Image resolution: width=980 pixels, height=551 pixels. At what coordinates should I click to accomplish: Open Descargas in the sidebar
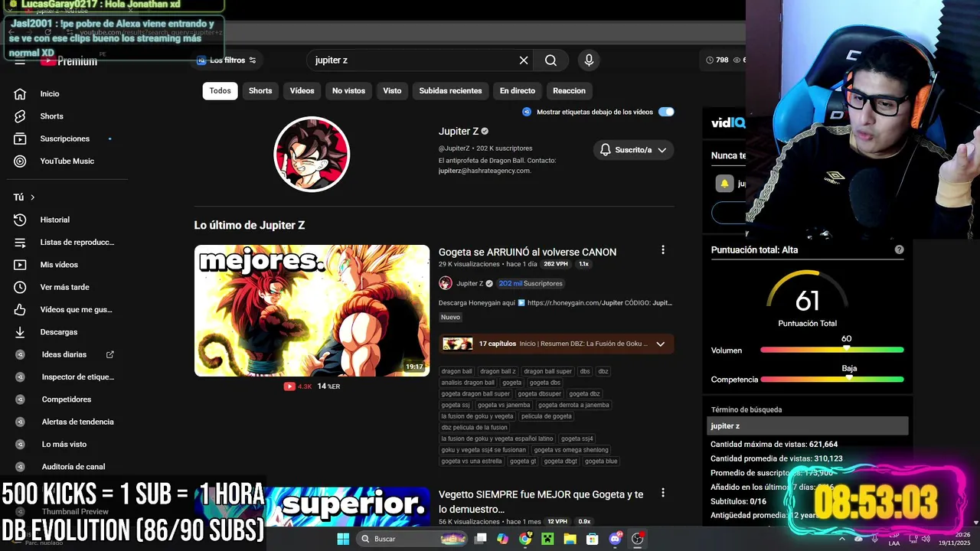click(x=58, y=332)
